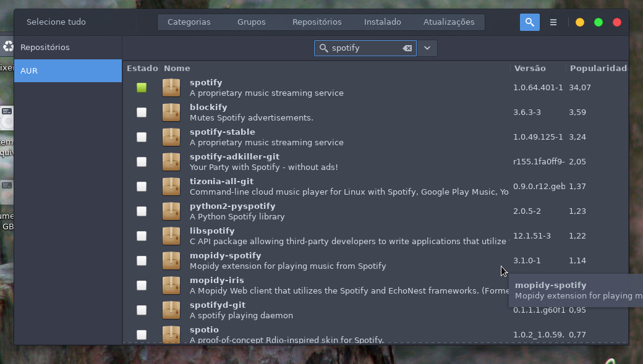Select the spotify-adkiller-git package name

coord(234,156)
